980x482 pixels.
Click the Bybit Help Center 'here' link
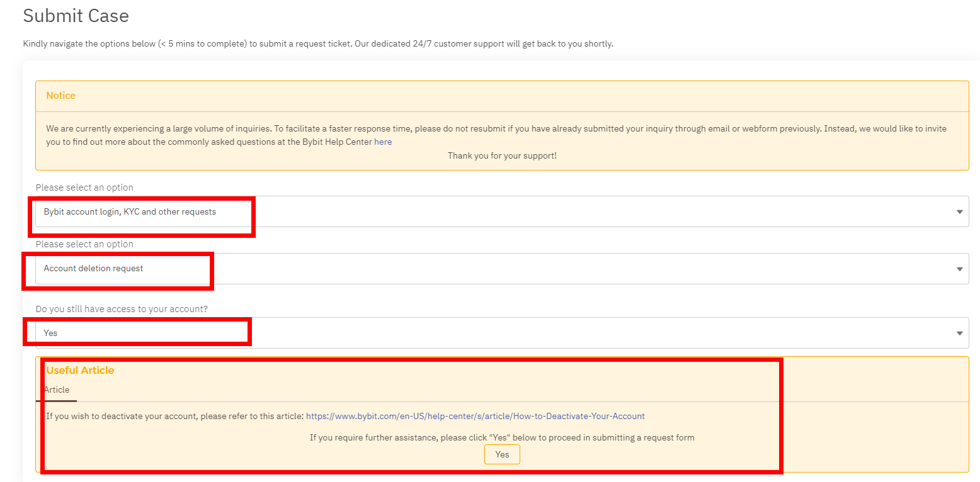coord(383,142)
